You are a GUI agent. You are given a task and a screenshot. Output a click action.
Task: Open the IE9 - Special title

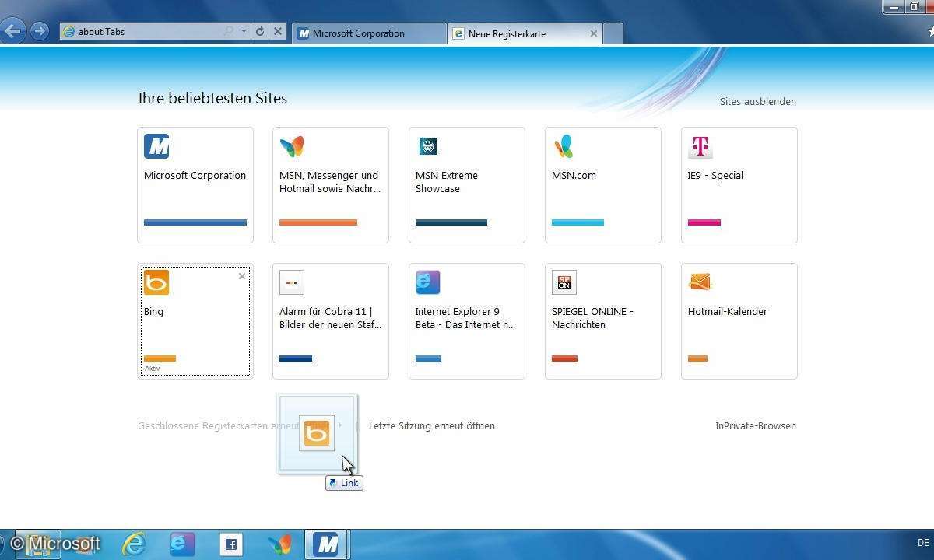click(715, 175)
